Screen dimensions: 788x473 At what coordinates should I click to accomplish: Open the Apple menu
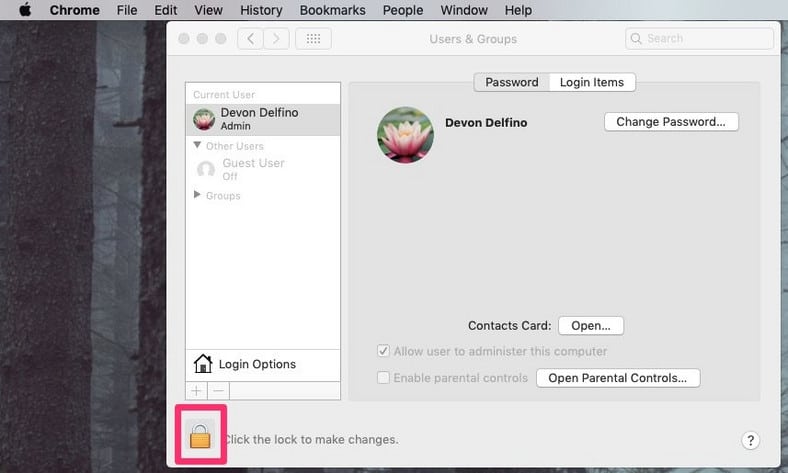[25, 10]
